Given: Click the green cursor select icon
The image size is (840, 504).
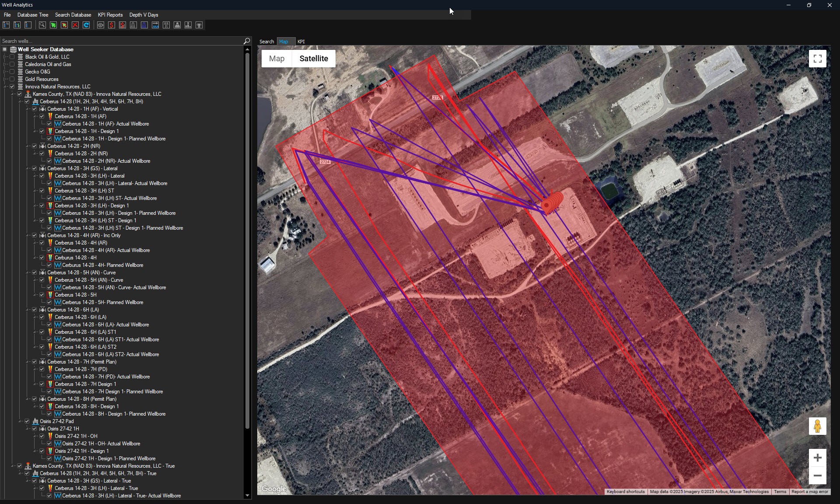Looking at the screenshot, I should [x=53, y=25].
